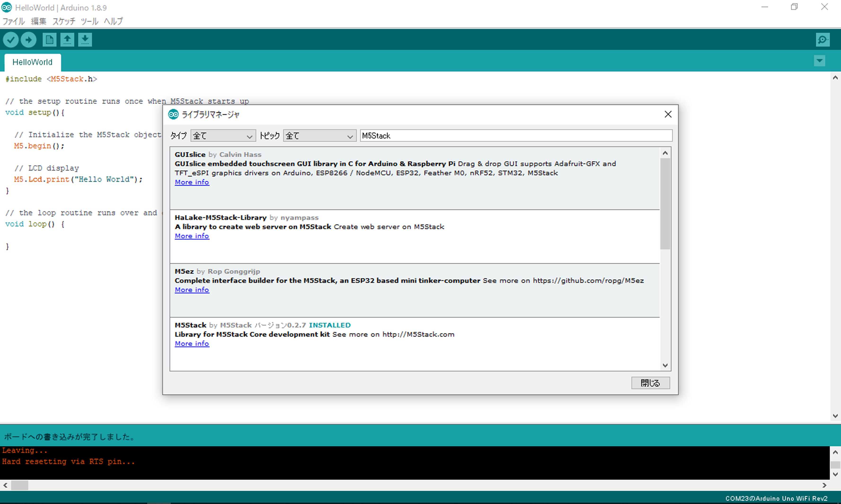Expand the タイプ type dropdown
841x504 pixels.
[223, 136]
